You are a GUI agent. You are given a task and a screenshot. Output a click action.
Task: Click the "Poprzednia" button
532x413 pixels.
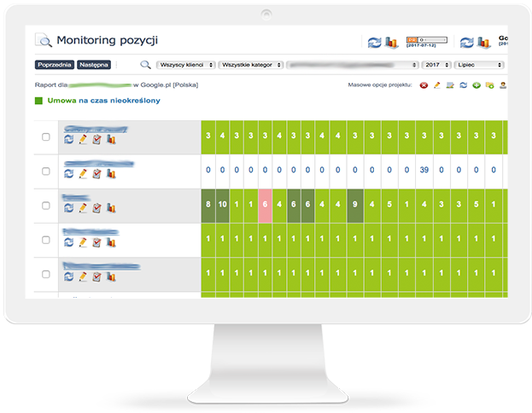tap(54, 65)
